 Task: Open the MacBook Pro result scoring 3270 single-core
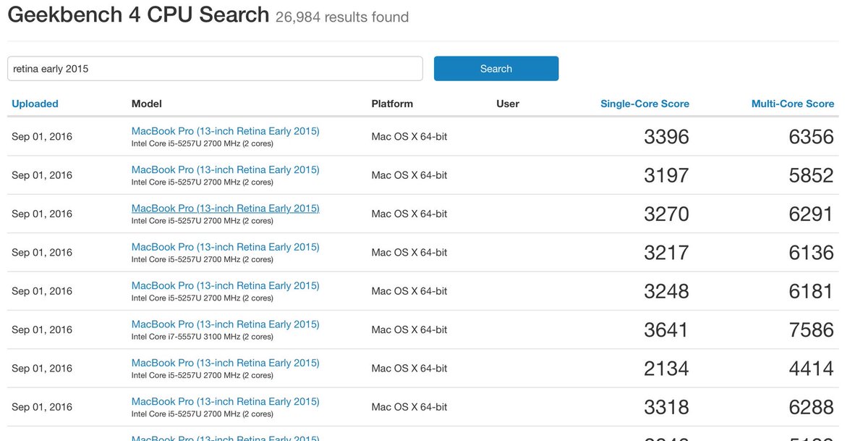coord(225,208)
